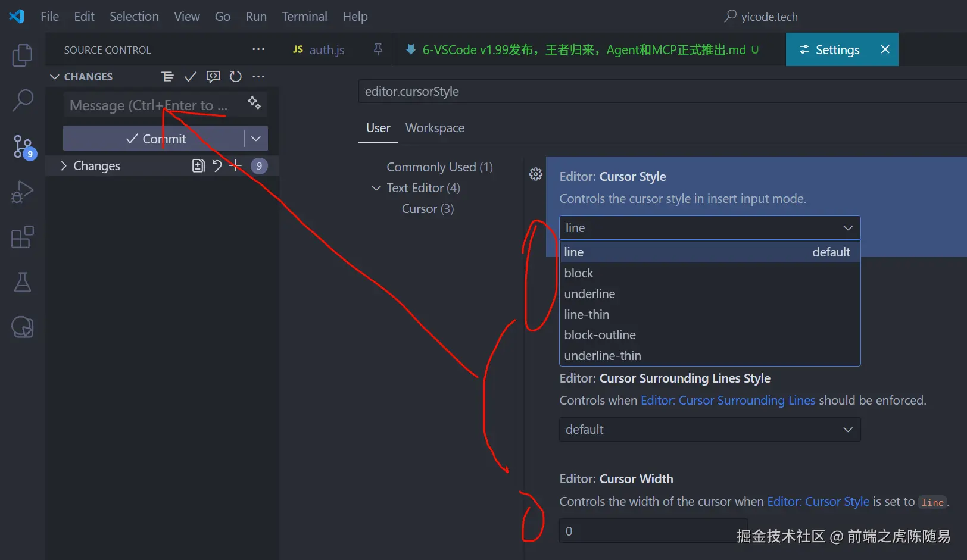Open Source Control view with 9 badge

click(x=23, y=146)
